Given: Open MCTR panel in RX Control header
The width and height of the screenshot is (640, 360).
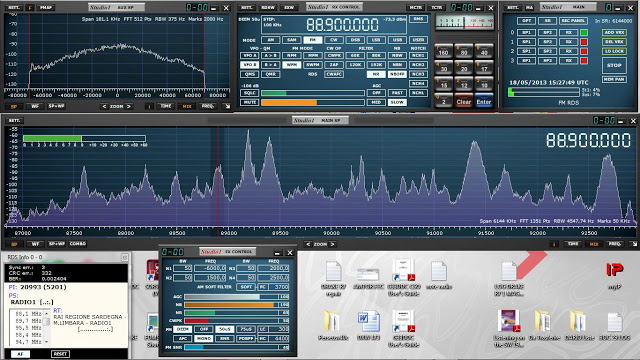Looking at the screenshot, I should pyautogui.click(x=416, y=7).
